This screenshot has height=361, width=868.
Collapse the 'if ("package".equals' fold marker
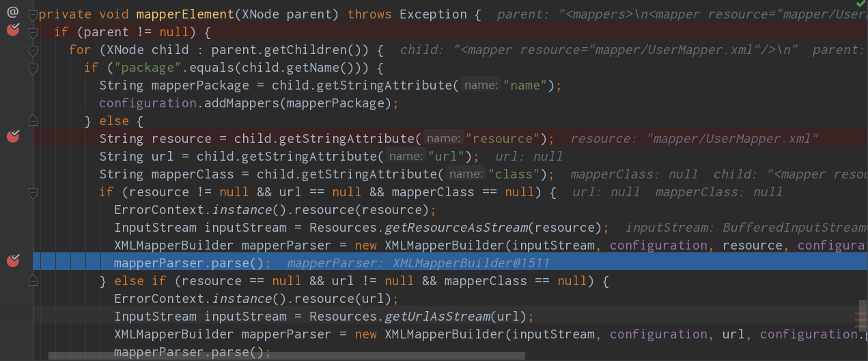(x=32, y=68)
